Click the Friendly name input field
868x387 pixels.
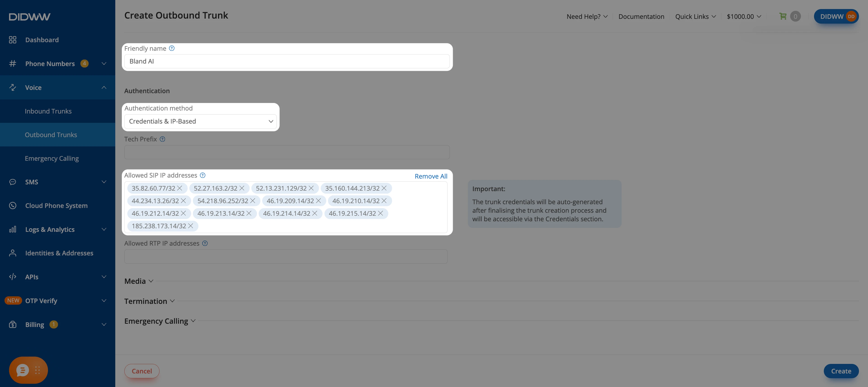pyautogui.click(x=287, y=61)
